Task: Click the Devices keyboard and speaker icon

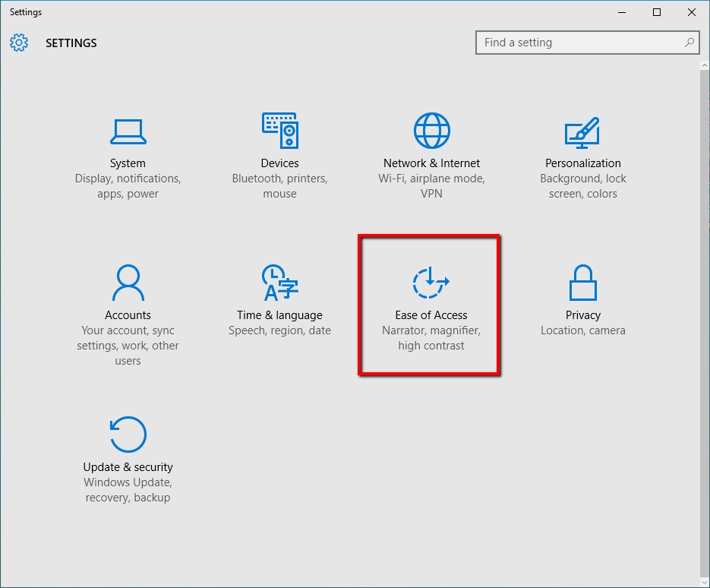Action: coord(280,131)
